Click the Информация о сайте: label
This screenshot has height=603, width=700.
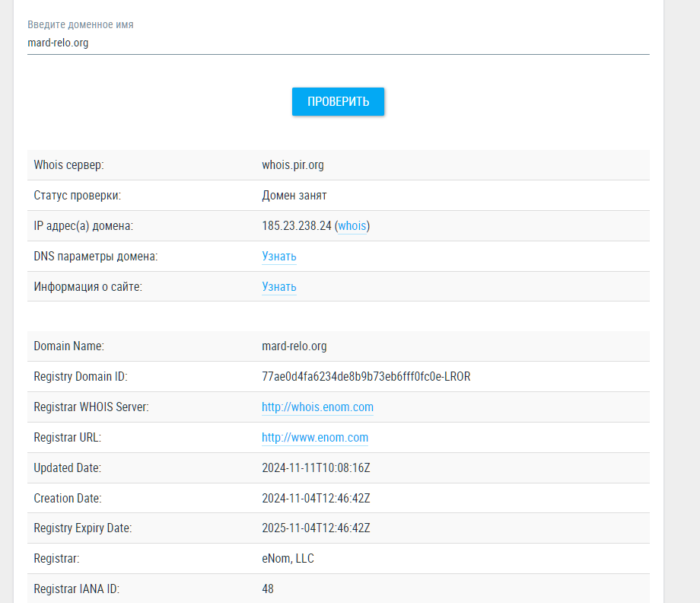[x=88, y=287]
